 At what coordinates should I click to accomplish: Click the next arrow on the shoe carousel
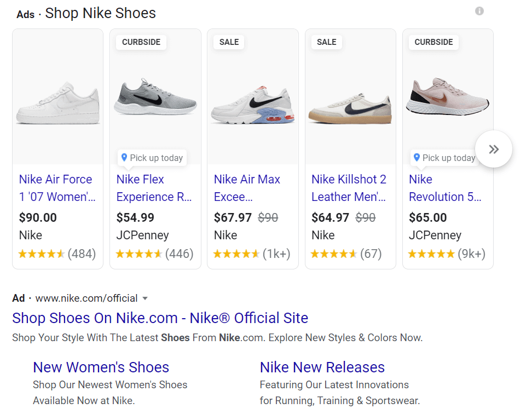tap(494, 149)
